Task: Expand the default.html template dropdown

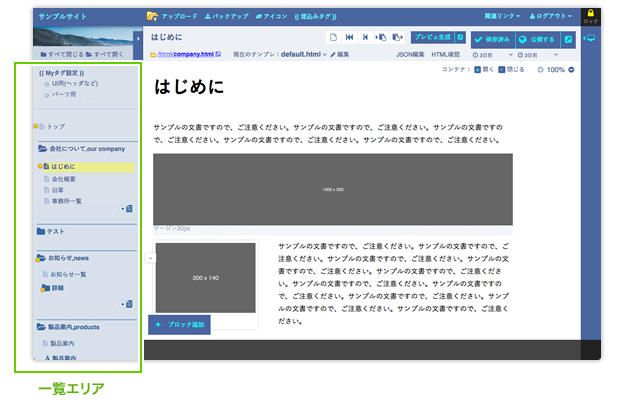Action: click(x=328, y=54)
